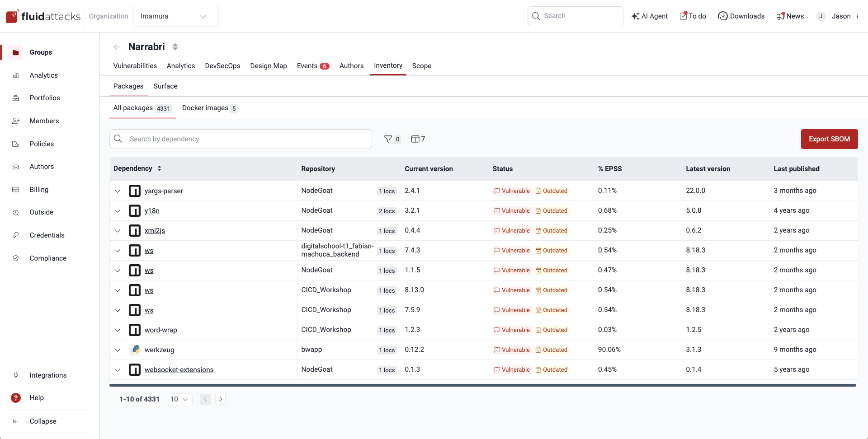Go to the previous page of packages
Image resolution: width=868 pixels, height=439 pixels.
click(x=206, y=399)
